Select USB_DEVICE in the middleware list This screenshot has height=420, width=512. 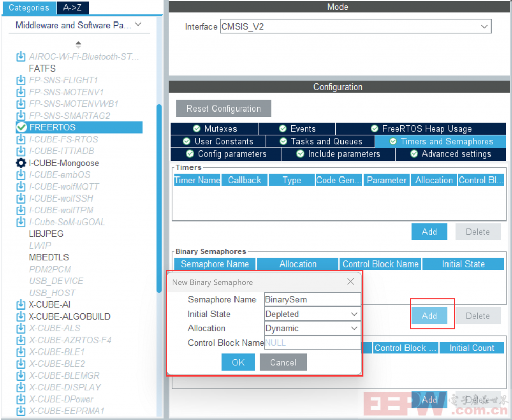click(x=56, y=281)
